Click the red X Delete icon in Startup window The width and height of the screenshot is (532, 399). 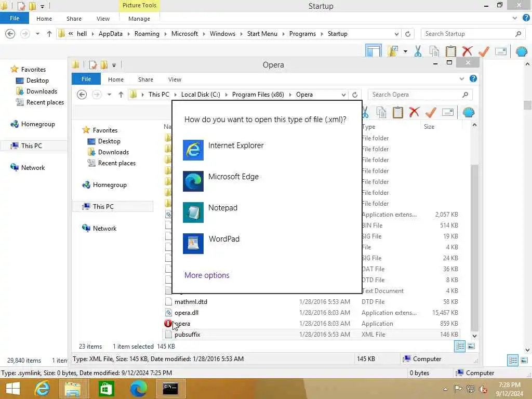click(x=467, y=51)
